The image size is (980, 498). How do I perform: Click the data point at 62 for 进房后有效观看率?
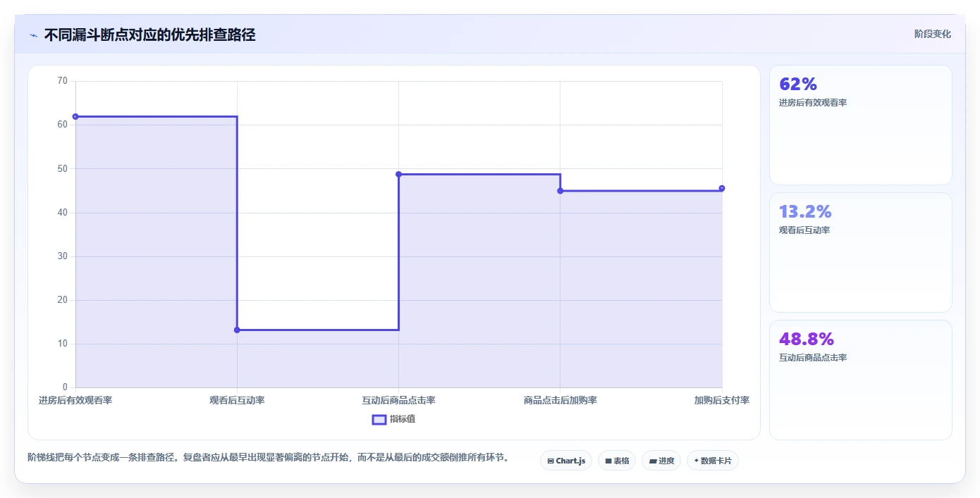(75, 116)
